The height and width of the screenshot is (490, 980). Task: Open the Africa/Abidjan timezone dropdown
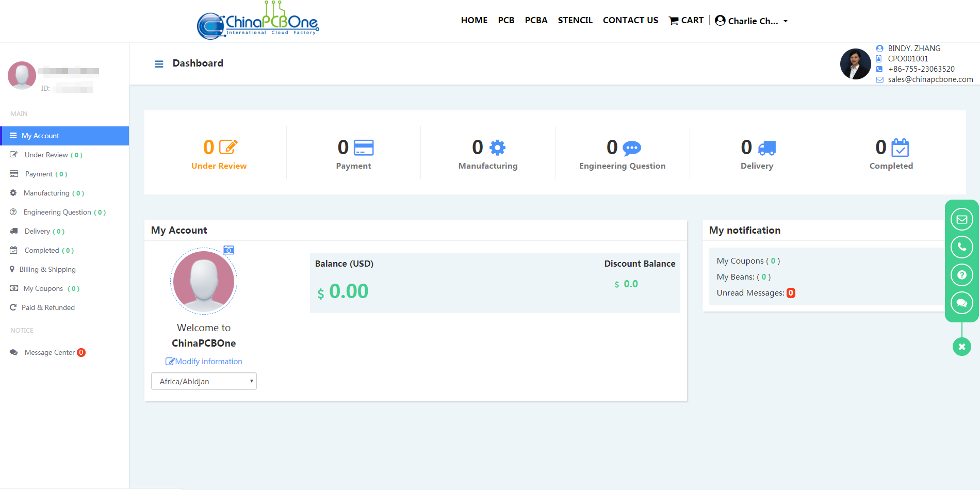pyautogui.click(x=204, y=382)
